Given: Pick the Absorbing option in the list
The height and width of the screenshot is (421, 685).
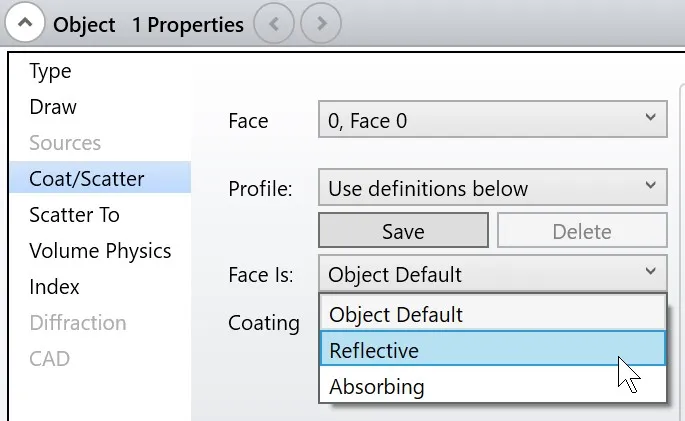Looking at the screenshot, I should click(376, 386).
